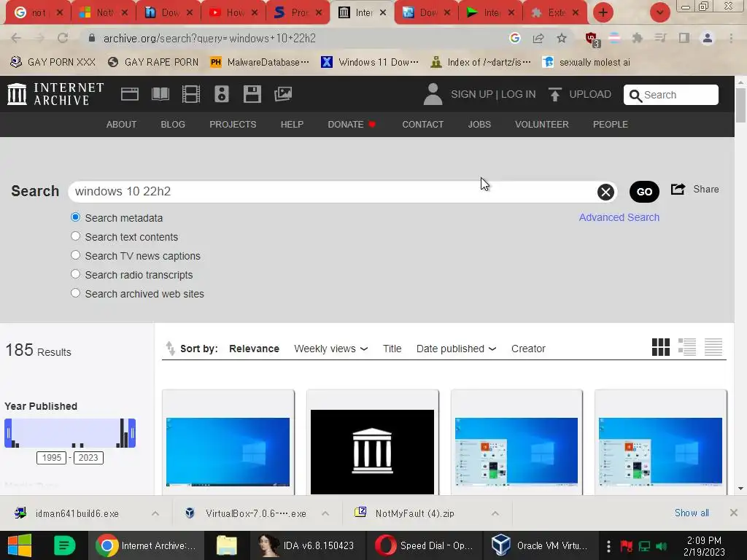Click share page icon in address bar

tap(538, 38)
